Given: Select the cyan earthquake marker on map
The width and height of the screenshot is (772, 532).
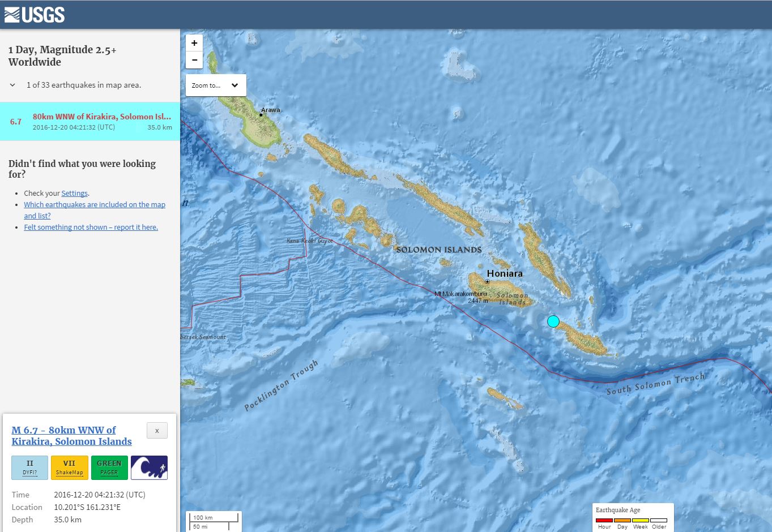Looking at the screenshot, I should 553,321.
